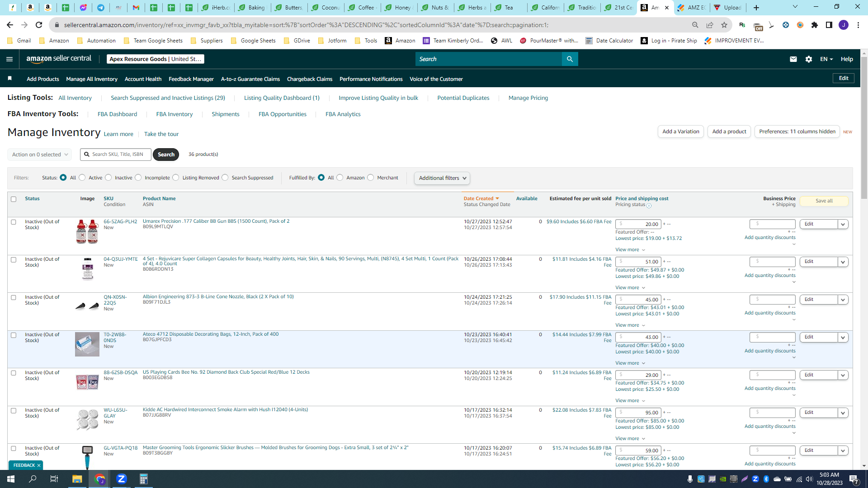Go to FBA Dashboard tool
Viewport: 868px width, 488px height.
click(x=118, y=114)
